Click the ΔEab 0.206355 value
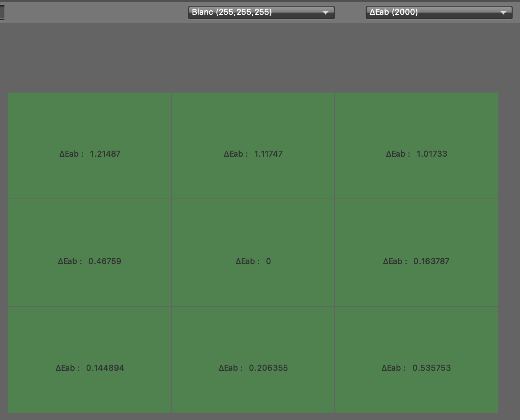This screenshot has height=420, width=520. coord(269,368)
